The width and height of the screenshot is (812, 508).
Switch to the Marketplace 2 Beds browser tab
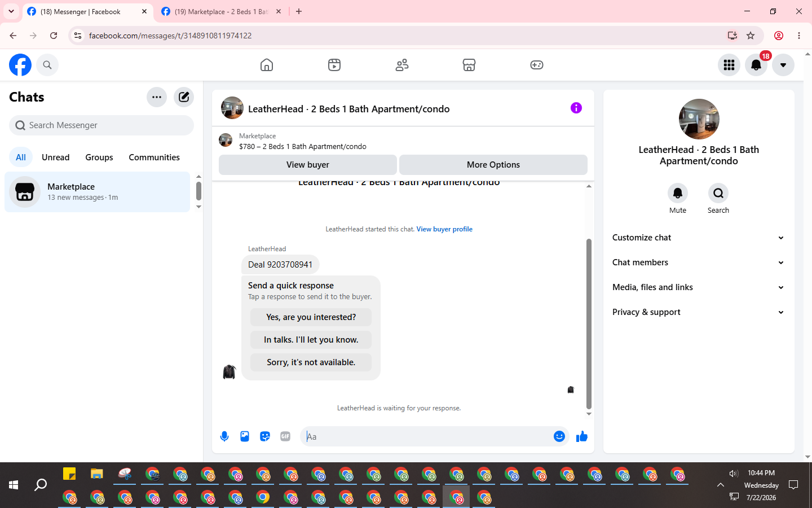pyautogui.click(x=220, y=11)
